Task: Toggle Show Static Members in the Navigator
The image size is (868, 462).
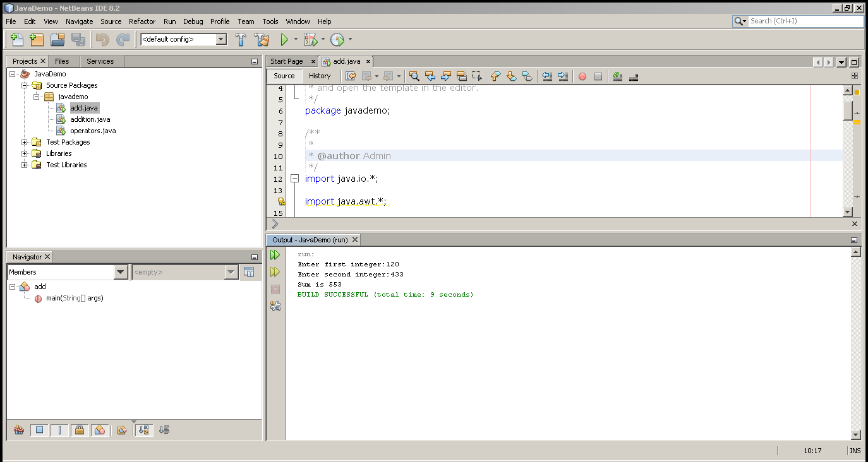Action: (x=59, y=430)
